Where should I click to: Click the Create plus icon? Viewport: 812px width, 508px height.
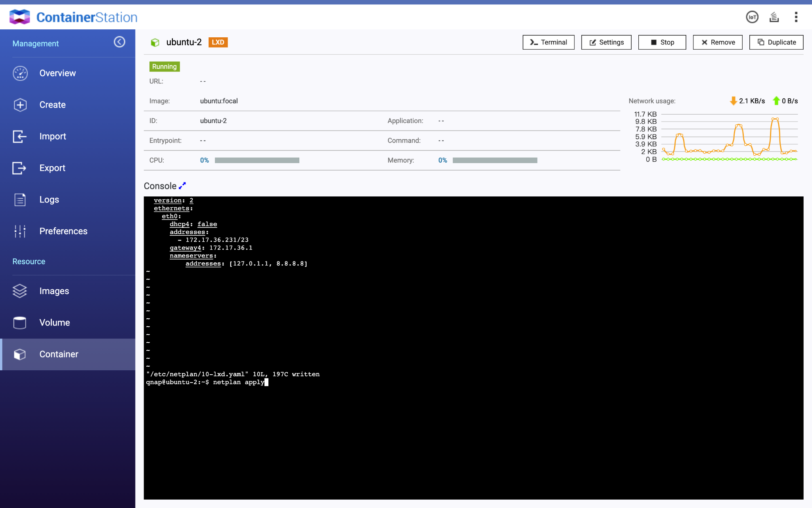coord(20,105)
